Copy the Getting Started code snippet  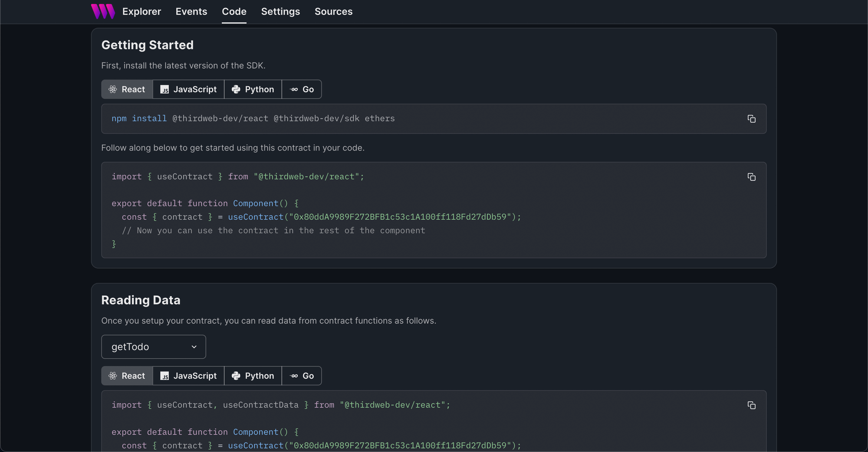coord(751,177)
